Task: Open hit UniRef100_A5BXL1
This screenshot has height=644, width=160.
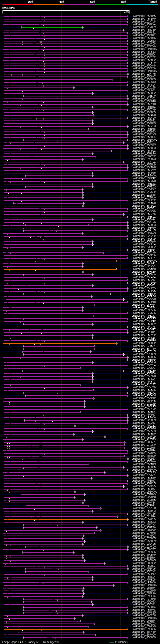Action: [x=143, y=143]
